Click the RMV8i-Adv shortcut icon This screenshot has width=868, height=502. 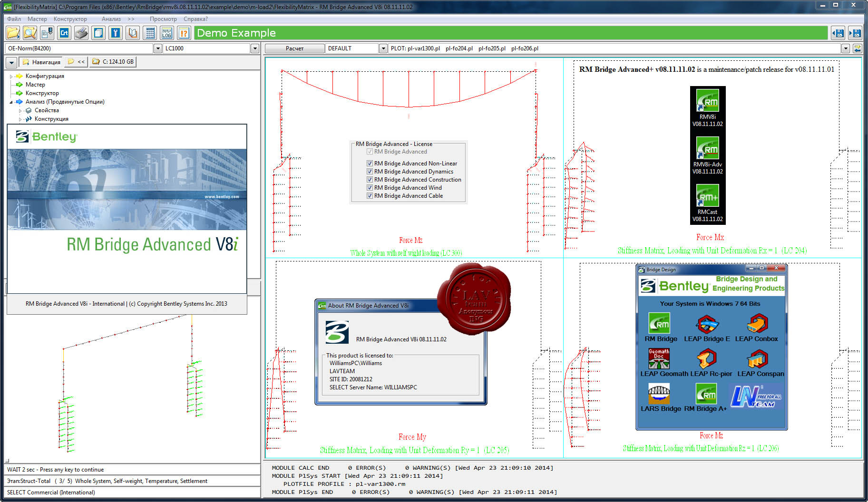point(707,148)
